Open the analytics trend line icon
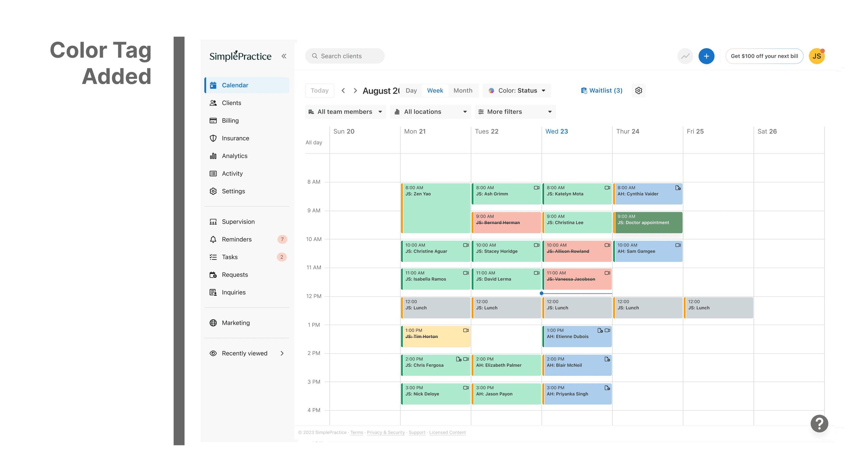Image resolution: width=868 pixels, height=474 pixels. click(x=685, y=56)
